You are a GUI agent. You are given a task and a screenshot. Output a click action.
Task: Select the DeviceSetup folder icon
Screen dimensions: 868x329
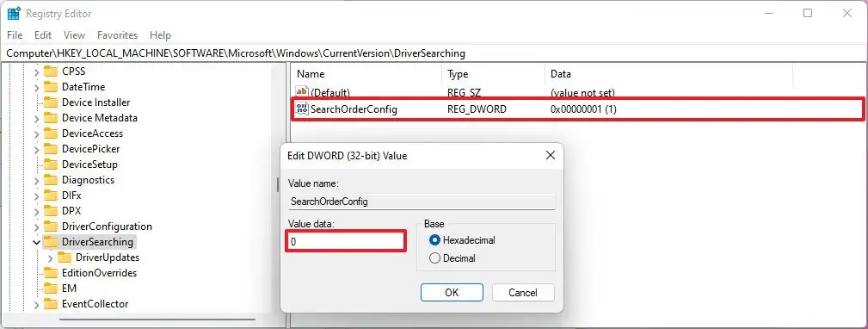tap(51, 164)
